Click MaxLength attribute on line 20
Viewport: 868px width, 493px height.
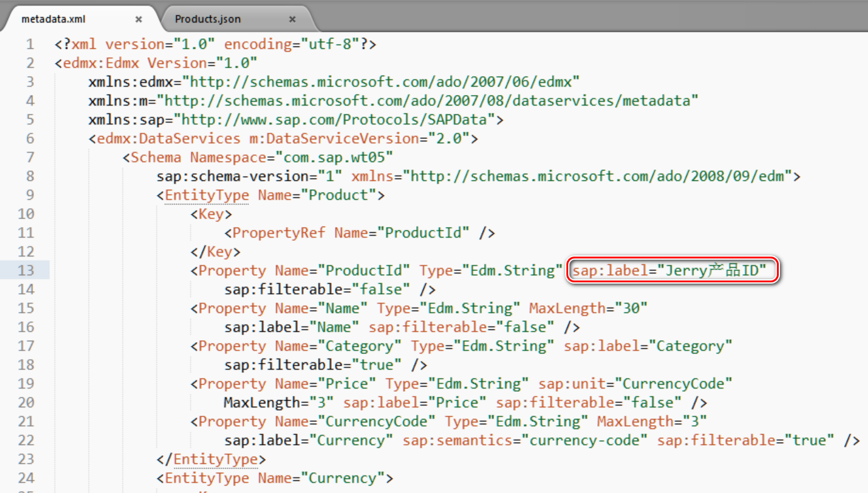point(262,402)
